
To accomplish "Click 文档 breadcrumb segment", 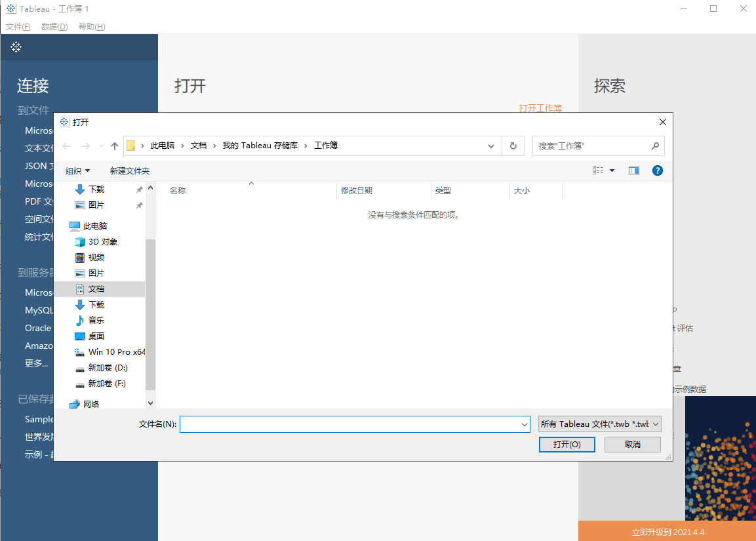I will (198, 146).
